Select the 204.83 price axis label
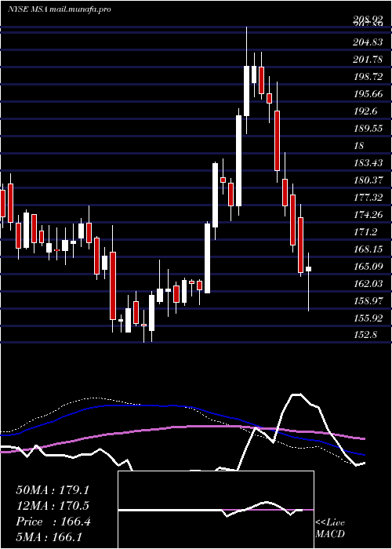 368,42
